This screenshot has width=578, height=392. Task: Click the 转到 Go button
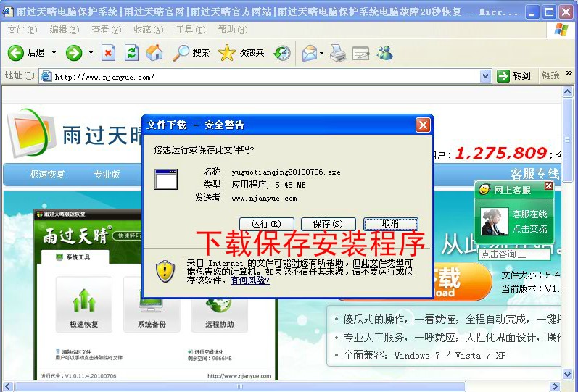click(514, 76)
